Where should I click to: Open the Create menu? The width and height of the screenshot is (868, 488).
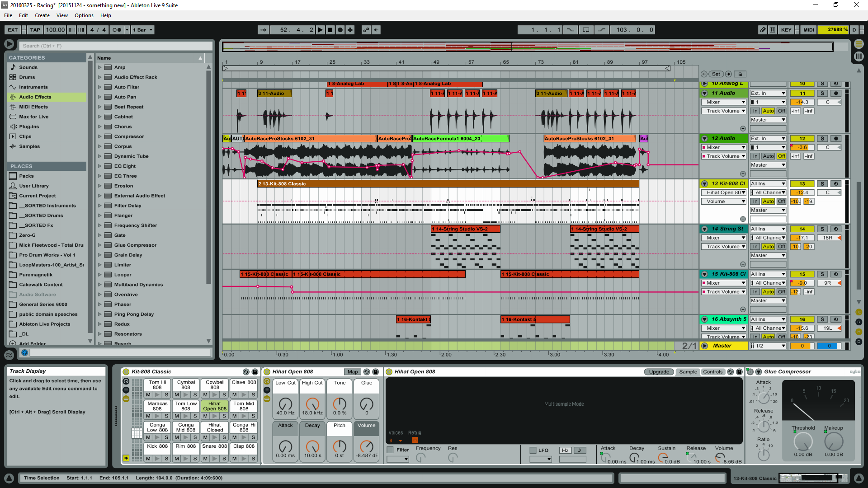point(42,15)
